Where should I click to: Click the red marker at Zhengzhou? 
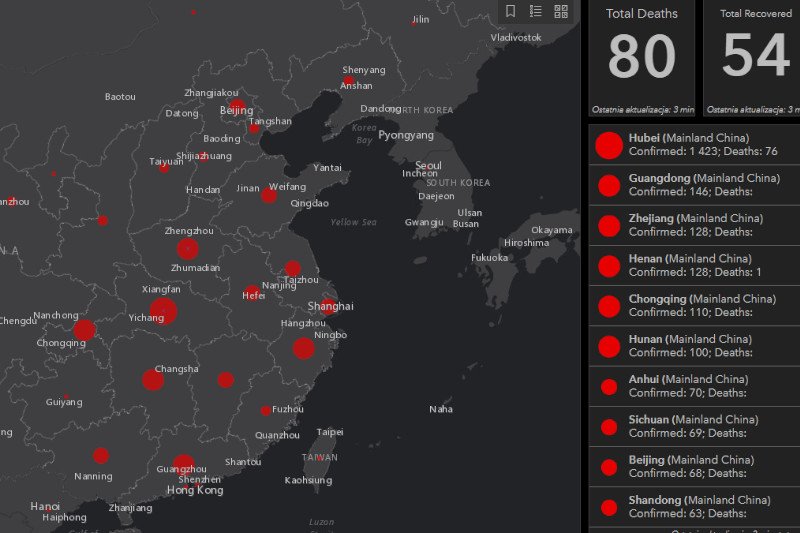click(x=187, y=249)
